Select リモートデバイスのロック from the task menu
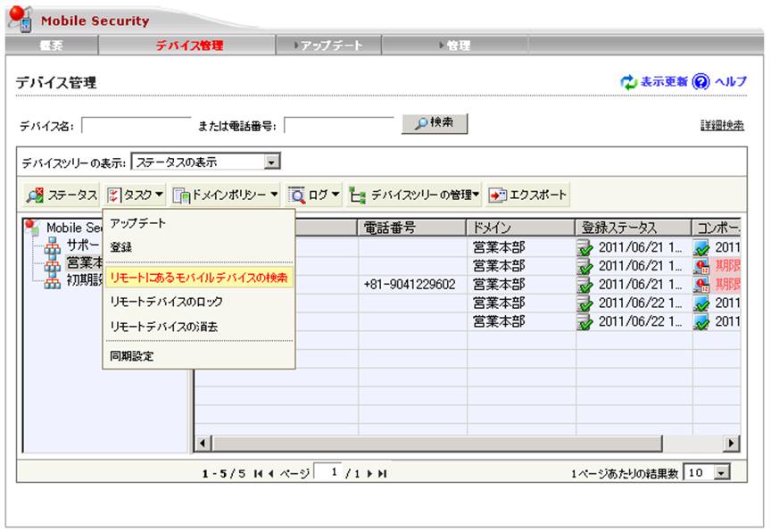The image size is (771, 532). (166, 302)
